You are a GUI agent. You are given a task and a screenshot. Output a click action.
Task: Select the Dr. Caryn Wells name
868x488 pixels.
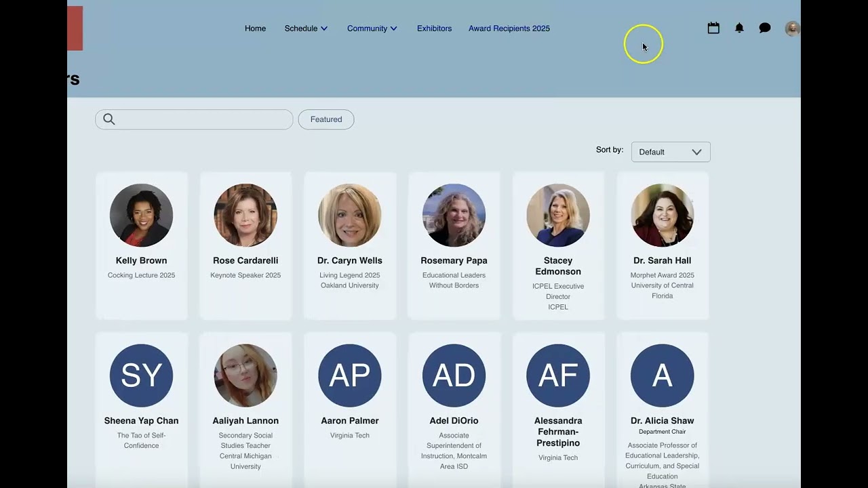coord(350,260)
